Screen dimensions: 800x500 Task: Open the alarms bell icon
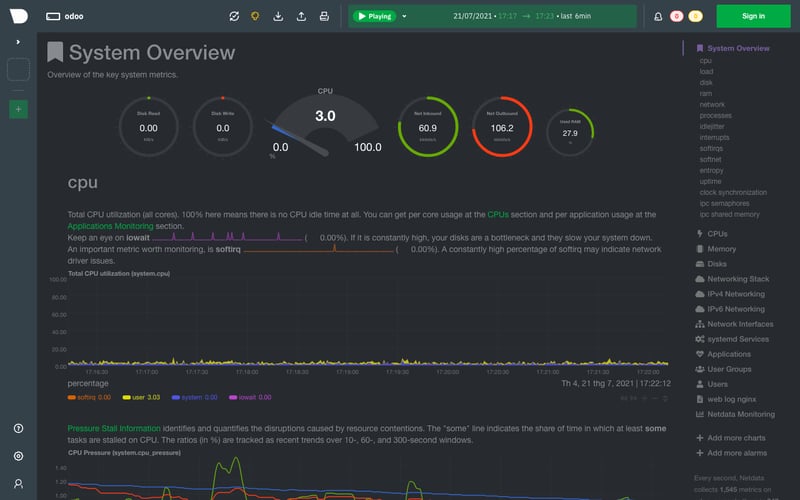(657, 16)
